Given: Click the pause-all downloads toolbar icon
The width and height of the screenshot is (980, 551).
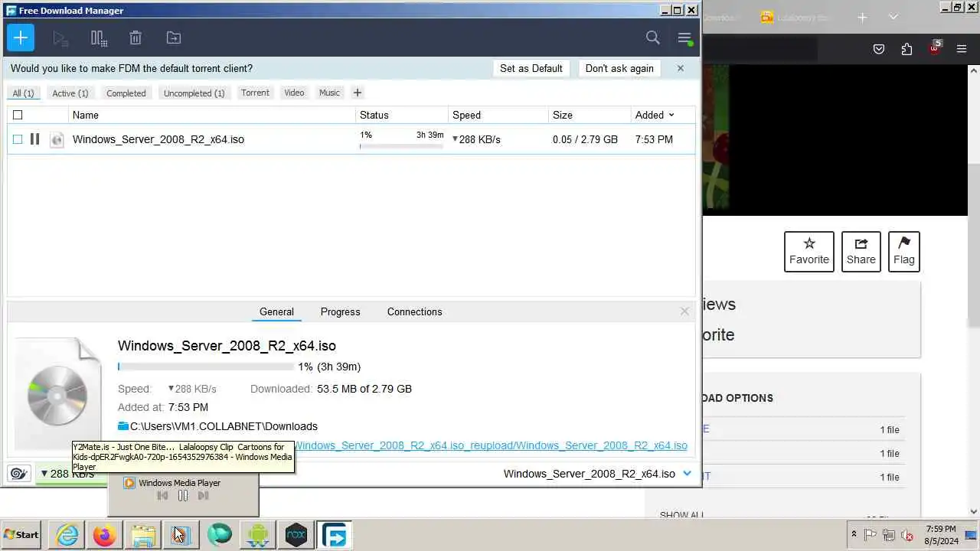Looking at the screenshot, I should point(98,37).
